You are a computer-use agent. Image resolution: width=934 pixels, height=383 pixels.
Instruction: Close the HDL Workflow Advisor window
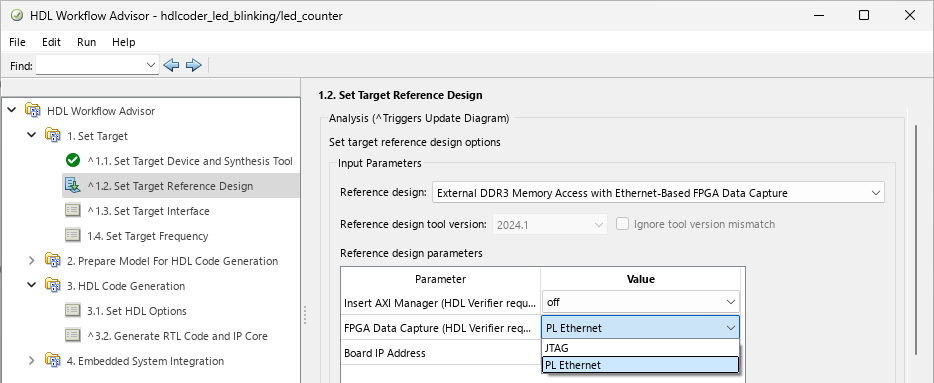coord(910,15)
